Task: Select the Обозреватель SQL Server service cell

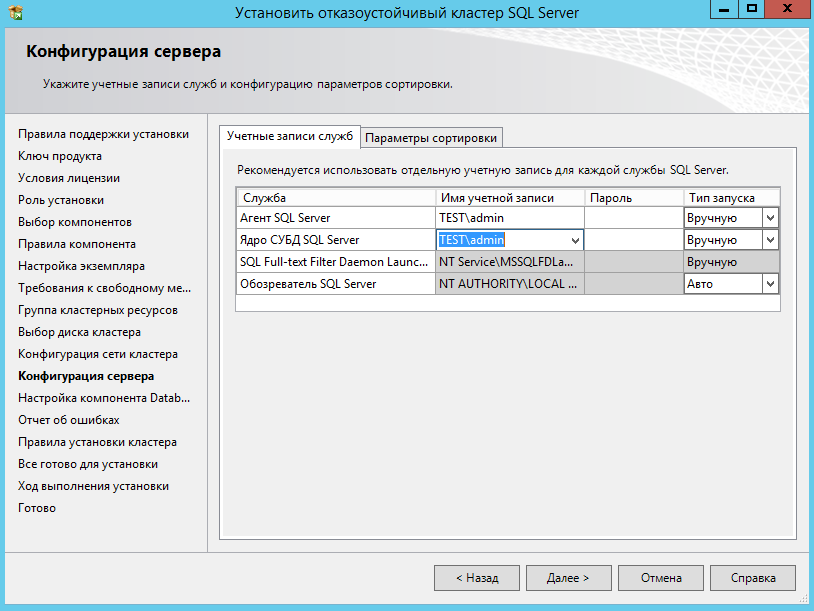Action: [336, 284]
